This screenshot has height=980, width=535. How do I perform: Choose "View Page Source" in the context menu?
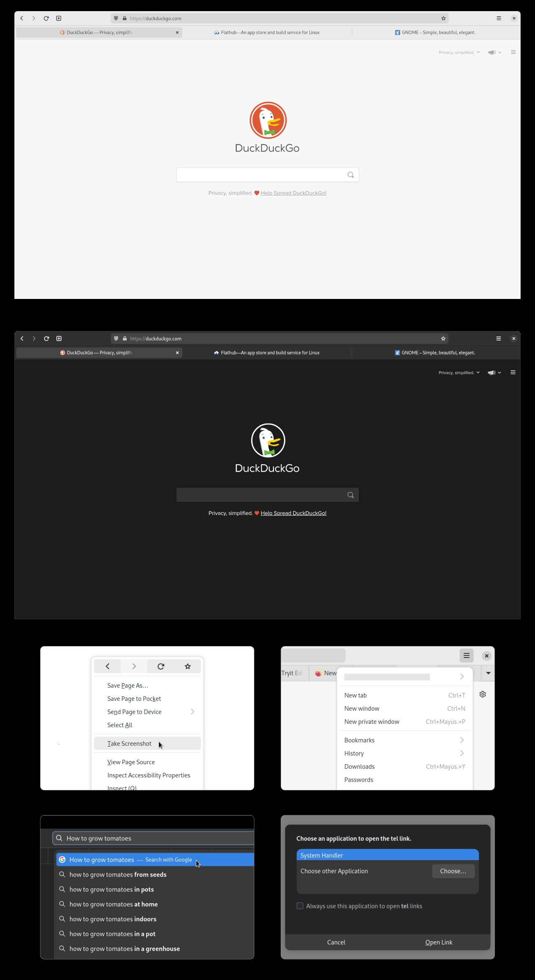click(147, 762)
